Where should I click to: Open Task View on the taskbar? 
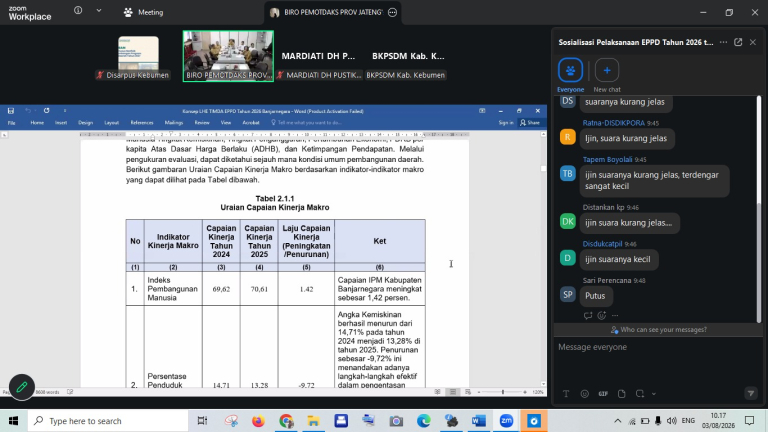tap(202, 421)
